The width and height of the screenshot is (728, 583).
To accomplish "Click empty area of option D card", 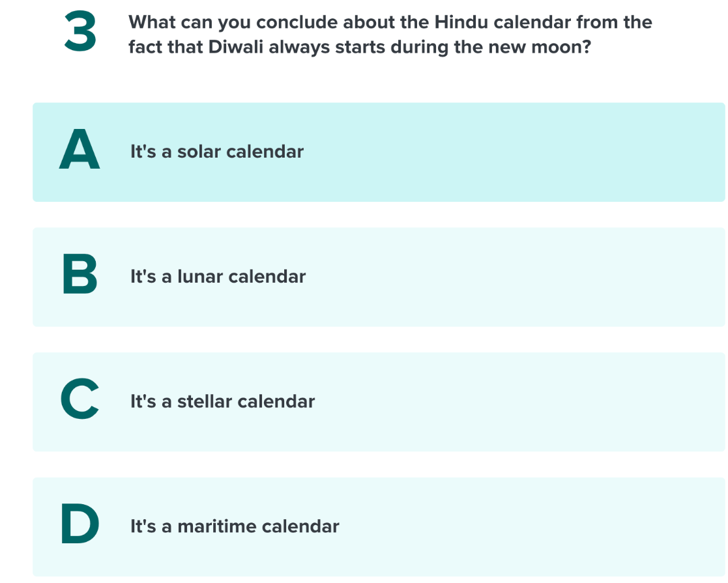I will coord(511,527).
